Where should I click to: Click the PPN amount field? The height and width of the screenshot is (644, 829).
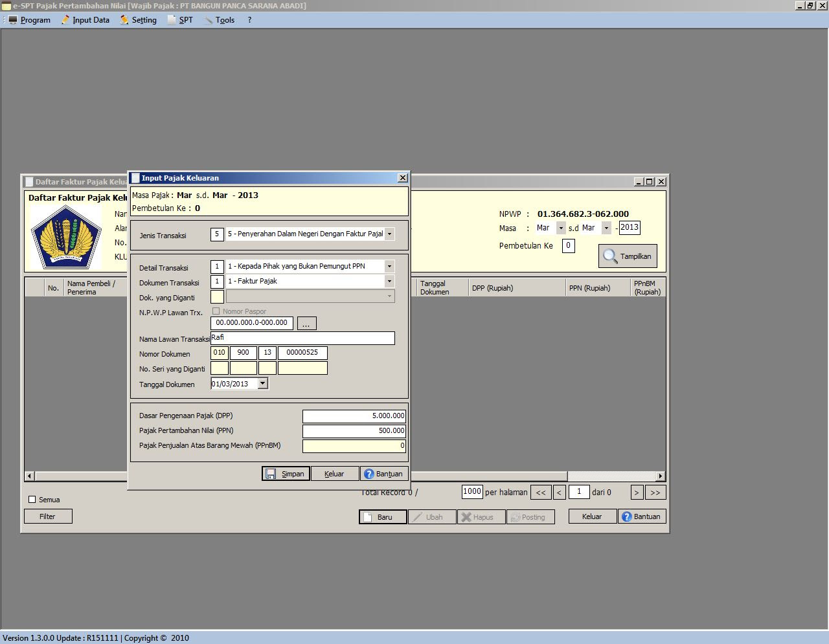tap(354, 431)
